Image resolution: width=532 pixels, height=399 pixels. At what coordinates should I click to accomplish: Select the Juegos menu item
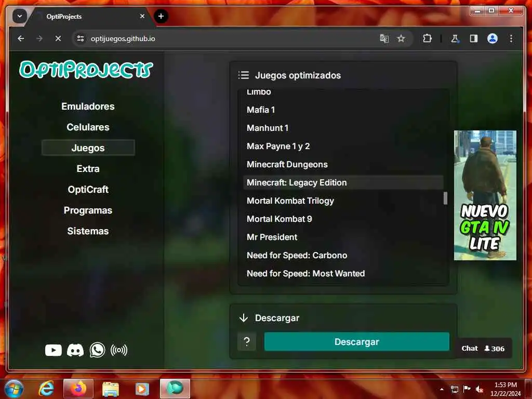point(88,148)
